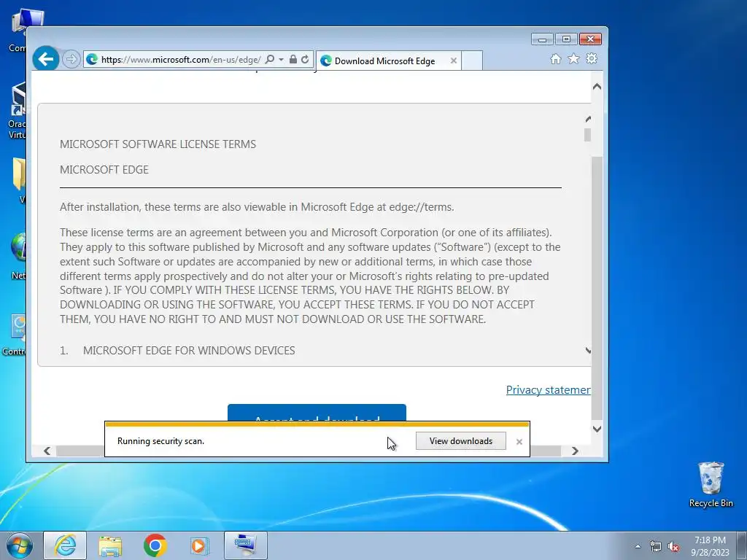This screenshot has width=747, height=560.
Task: Click View downloads button
Action: pyautogui.click(x=461, y=441)
